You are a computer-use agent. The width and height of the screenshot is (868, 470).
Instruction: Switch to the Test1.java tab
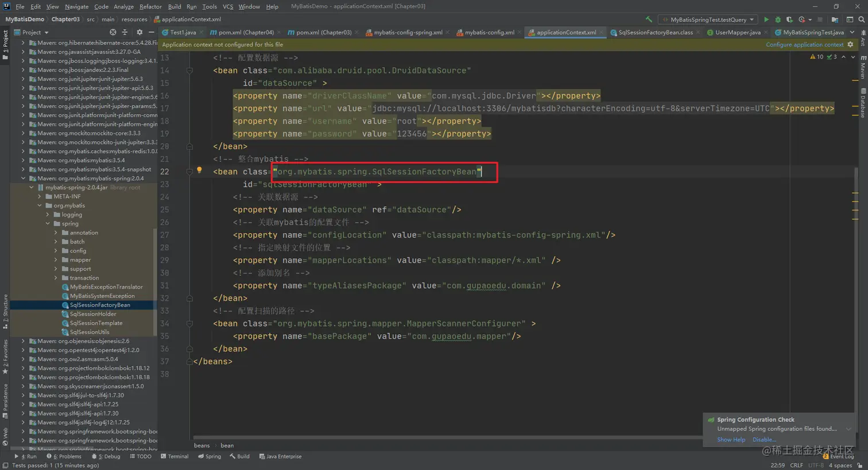coord(183,32)
